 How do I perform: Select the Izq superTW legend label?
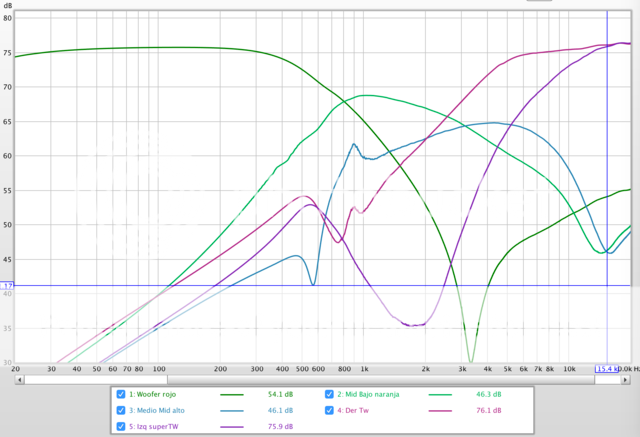tap(159, 425)
